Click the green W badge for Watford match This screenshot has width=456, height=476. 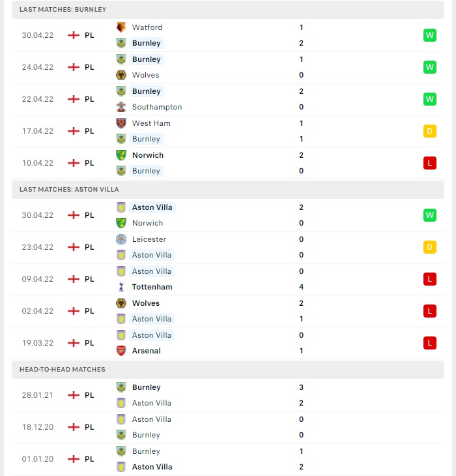[430, 35]
